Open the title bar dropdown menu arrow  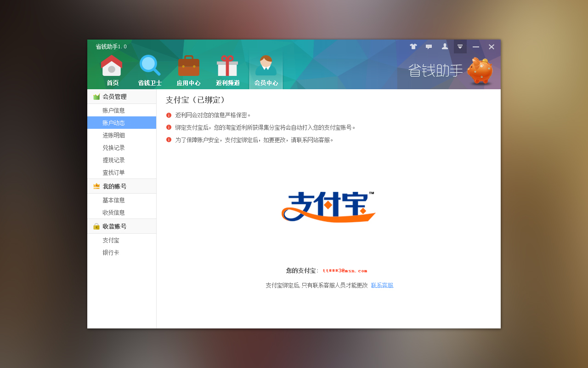click(460, 46)
